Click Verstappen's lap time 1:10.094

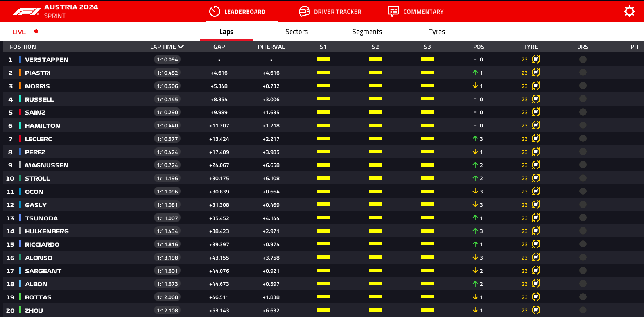click(167, 59)
